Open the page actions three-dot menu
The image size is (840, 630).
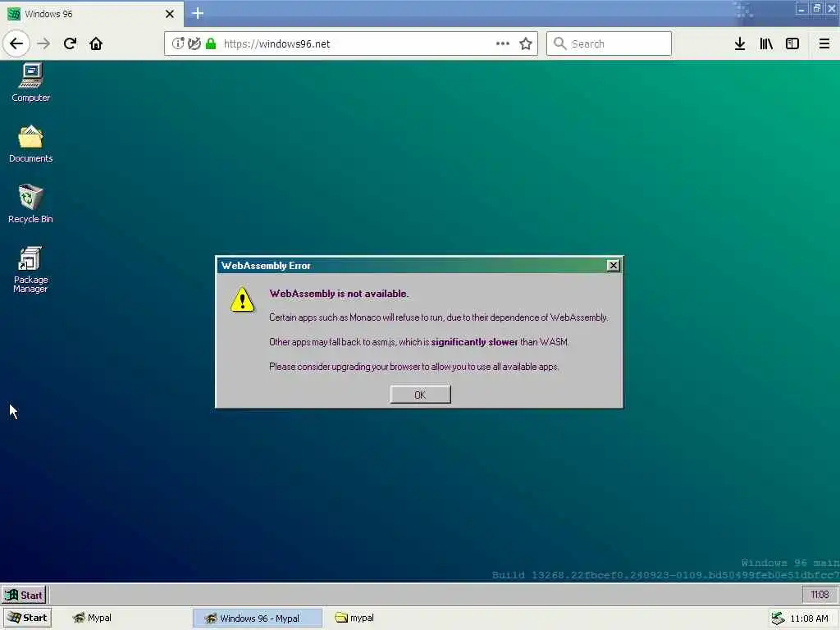coord(503,43)
